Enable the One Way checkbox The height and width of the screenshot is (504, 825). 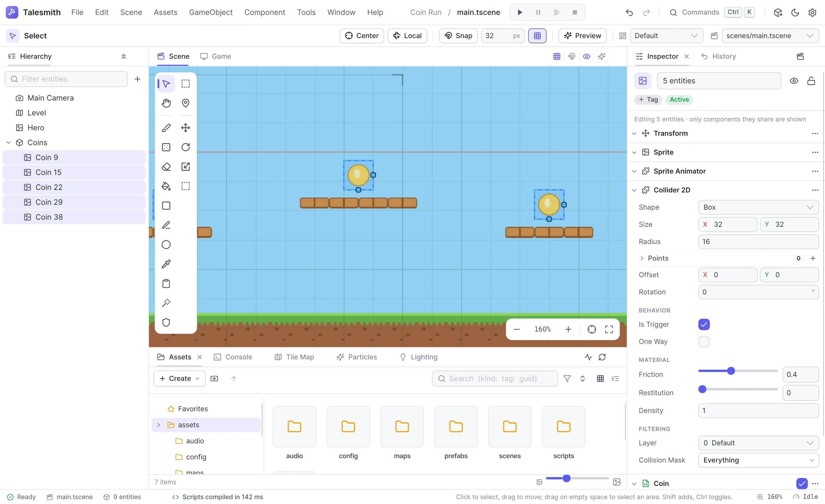pos(704,341)
